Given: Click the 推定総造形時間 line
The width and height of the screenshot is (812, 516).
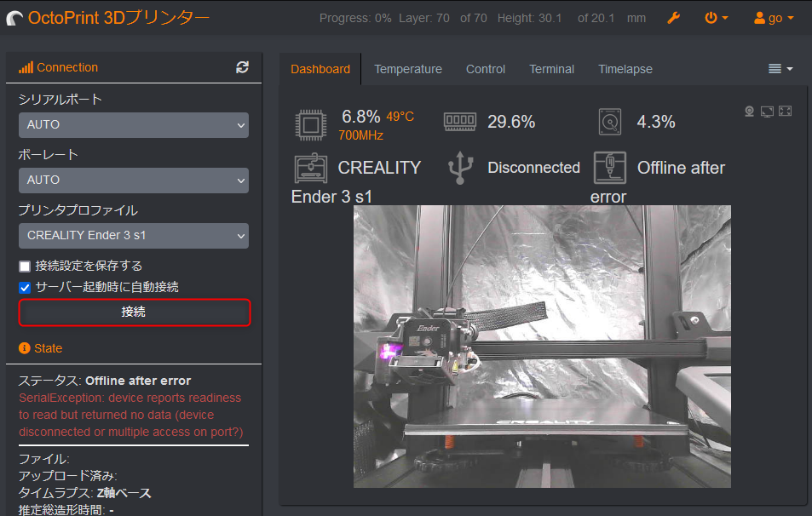Looking at the screenshot, I should point(66,510).
